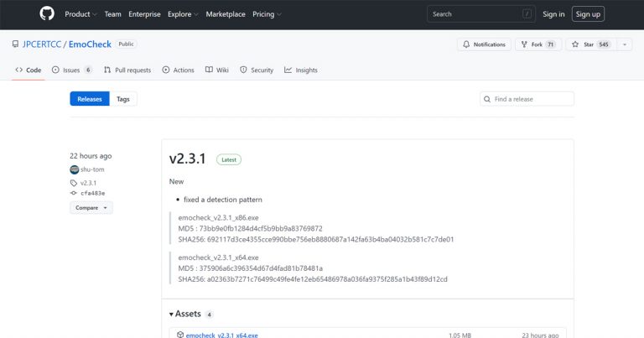
Task: Open the Explore menu dropdown
Action: [x=182, y=14]
